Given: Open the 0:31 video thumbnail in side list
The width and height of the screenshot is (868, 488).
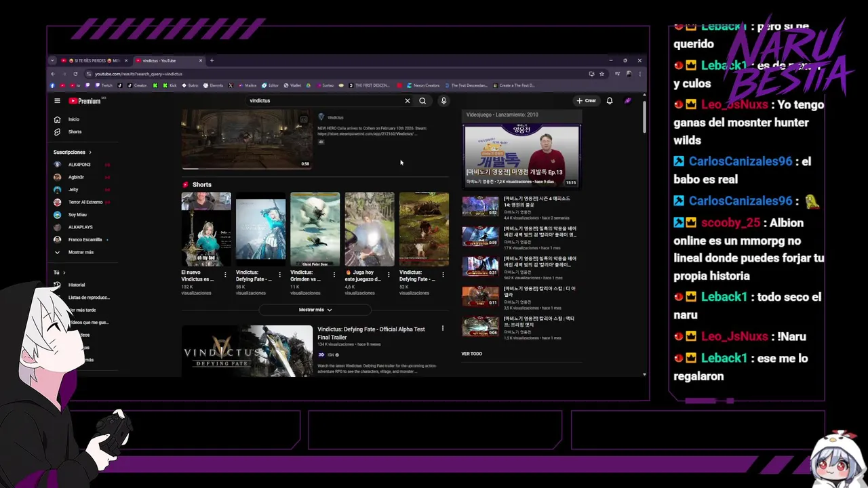Looking at the screenshot, I should (480, 266).
